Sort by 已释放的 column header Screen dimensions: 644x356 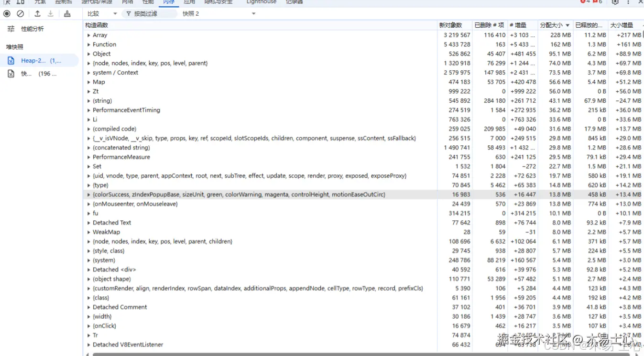point(590,25)
